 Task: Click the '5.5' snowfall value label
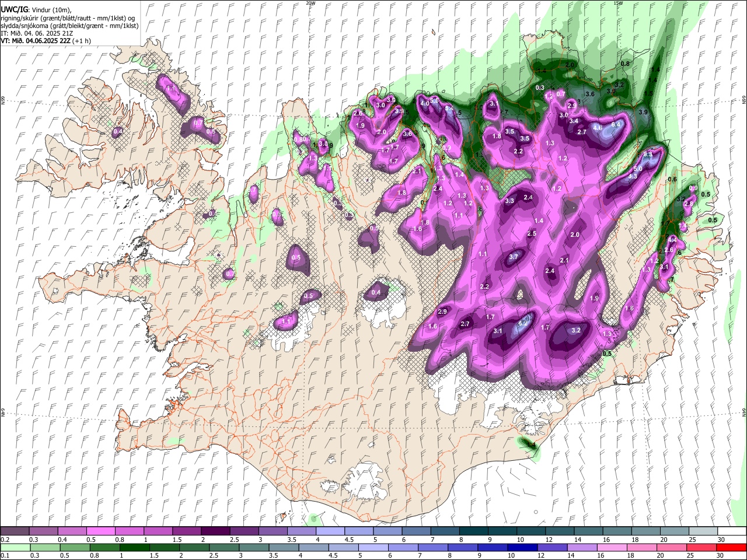[435, 100]
